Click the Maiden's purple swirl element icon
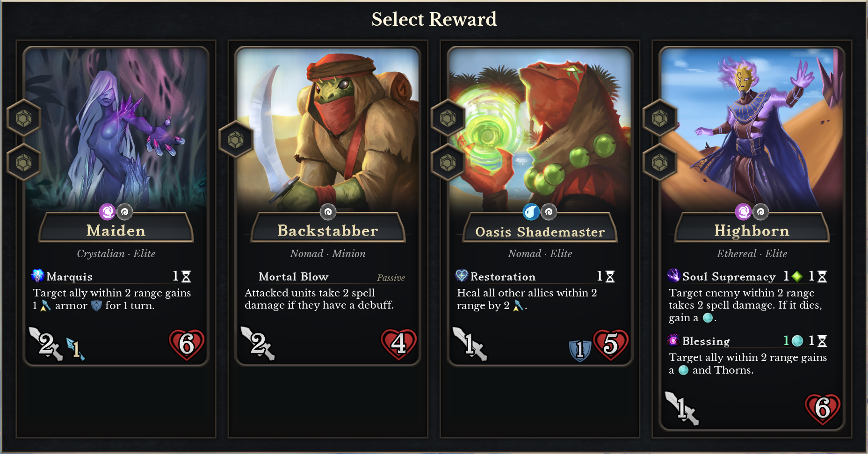 point(108,212)
